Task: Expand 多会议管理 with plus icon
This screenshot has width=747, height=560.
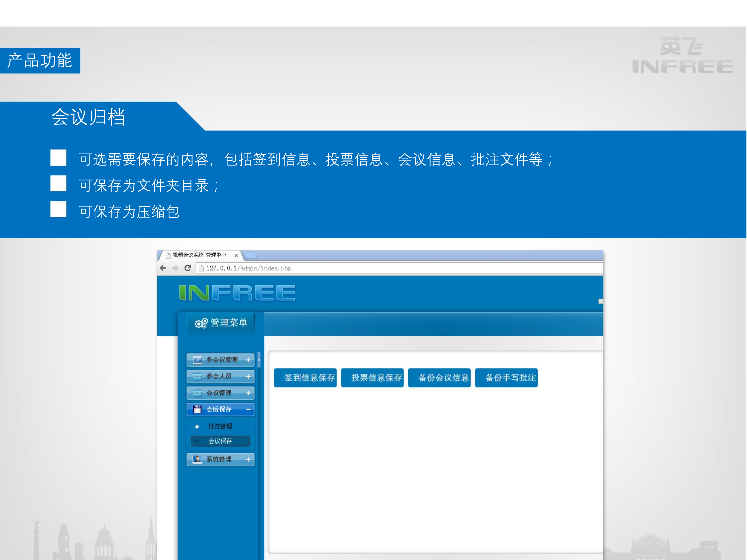Action: 248,360
